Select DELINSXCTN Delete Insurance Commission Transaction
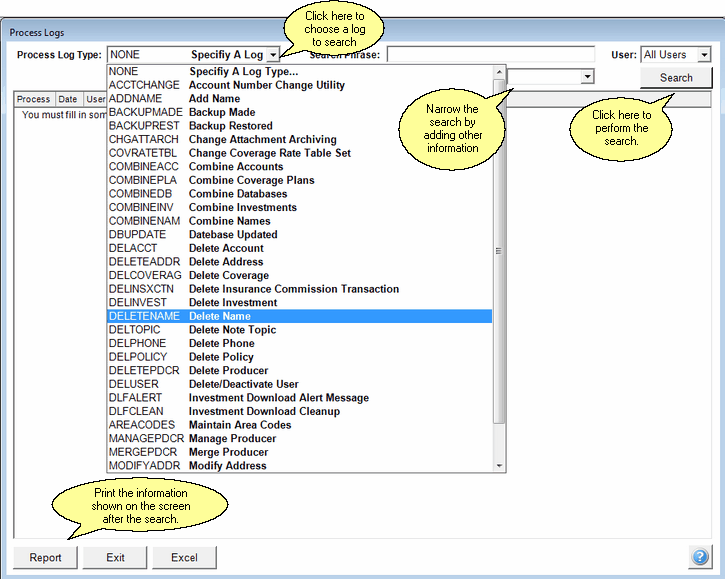The height and width of the screenshot is (579, 725). (300, 289)
